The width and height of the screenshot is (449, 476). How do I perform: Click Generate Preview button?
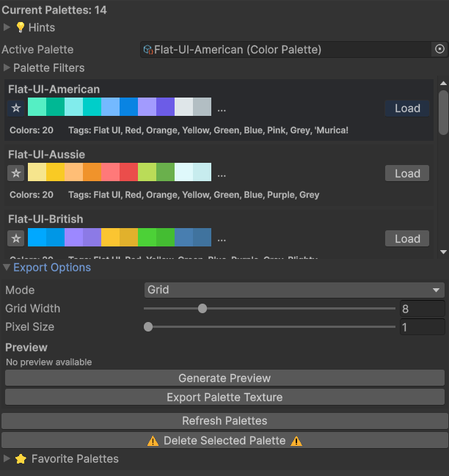[224, 378]
